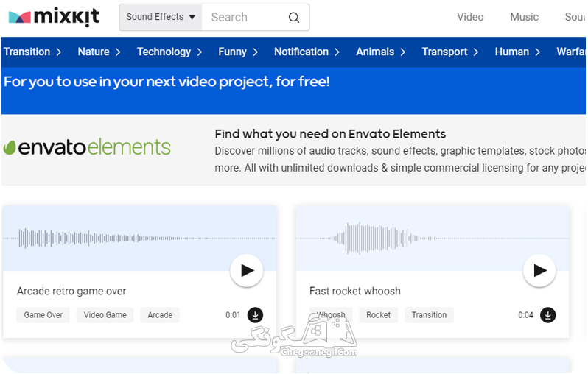588x374 pixels.
Task: Play the Fast rocket whoosh sound
Action: [539, 271]
